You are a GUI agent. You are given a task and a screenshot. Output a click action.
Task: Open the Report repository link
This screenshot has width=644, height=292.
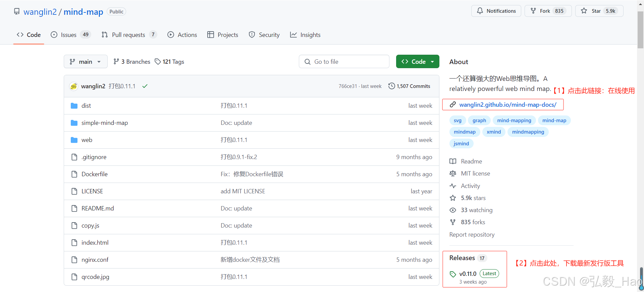pos(472,235)
